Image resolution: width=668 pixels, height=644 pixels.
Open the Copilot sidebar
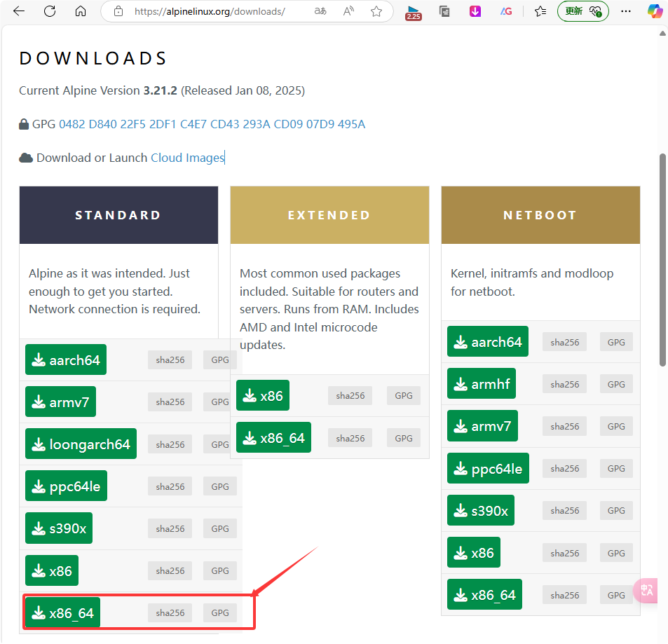(x=655, y=11)
